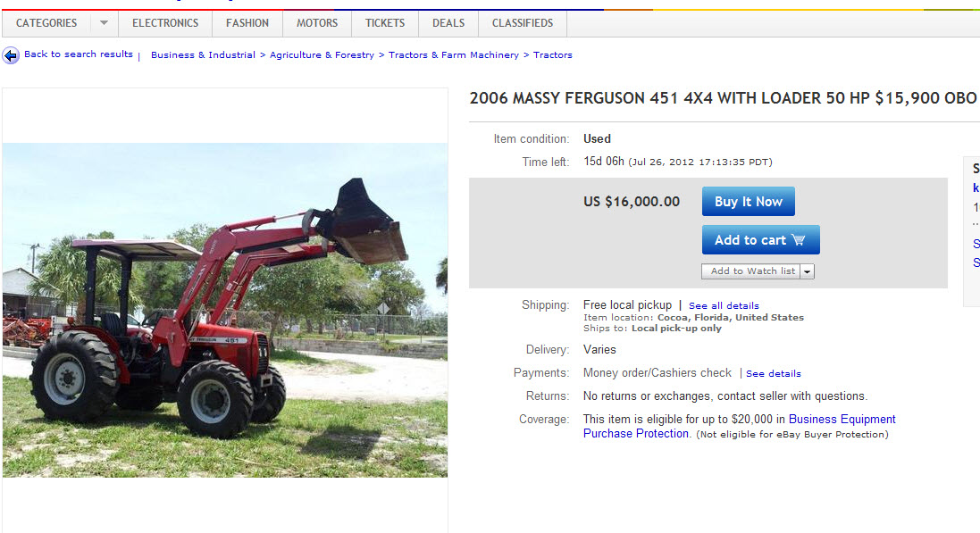Add item to Watch list
Screen dimensions: 980x533
pyautogui.click(x=750, y=271)
